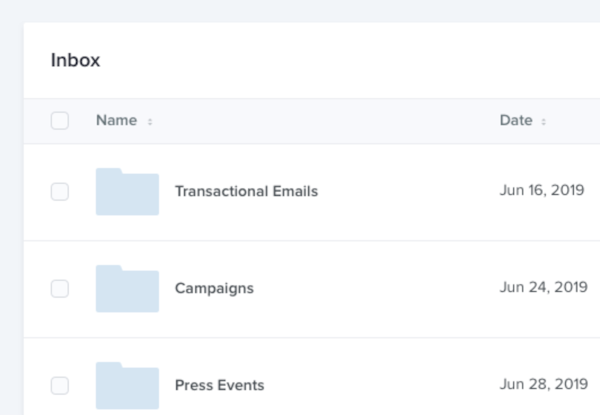Click the Inbox heading

(x=76, y=60)
